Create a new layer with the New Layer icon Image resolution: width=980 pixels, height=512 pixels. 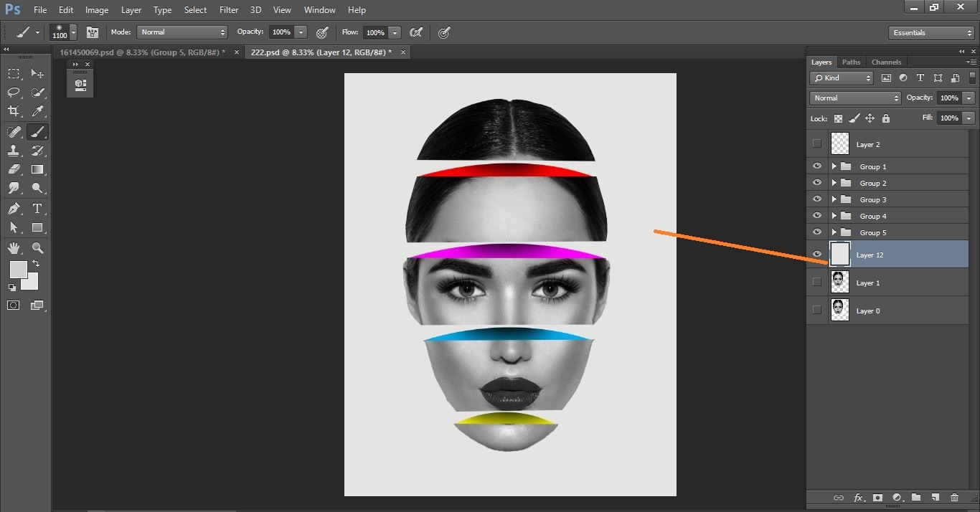point(935,497)
